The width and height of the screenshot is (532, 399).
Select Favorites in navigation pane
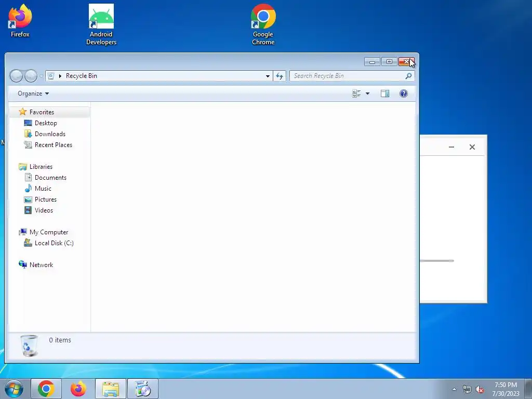42,112
